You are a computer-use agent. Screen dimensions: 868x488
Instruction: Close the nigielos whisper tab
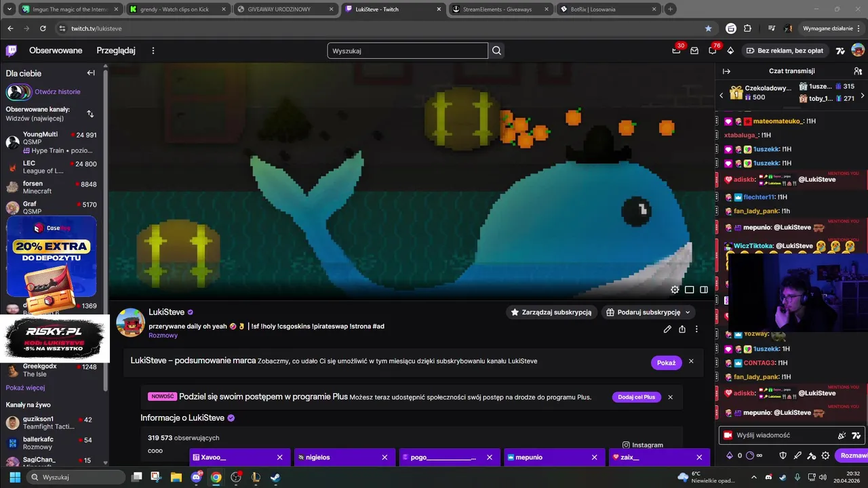[384, 457]
